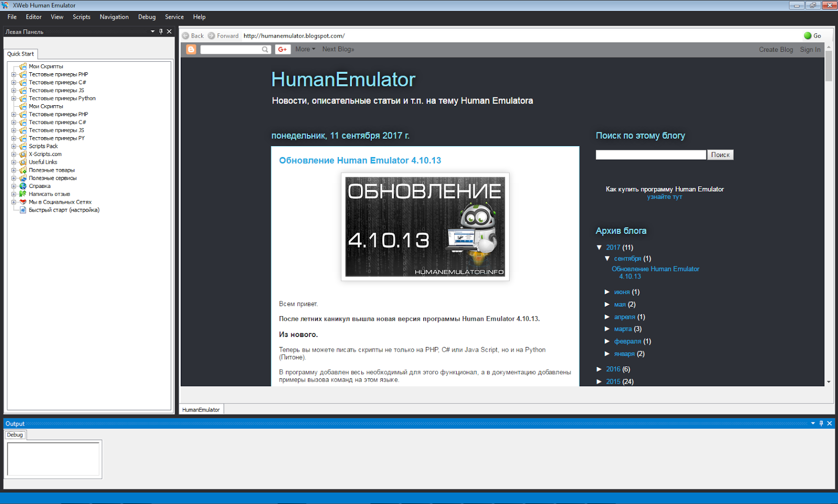
Task: Expand the Справка tree node
Action: point(14,186)
